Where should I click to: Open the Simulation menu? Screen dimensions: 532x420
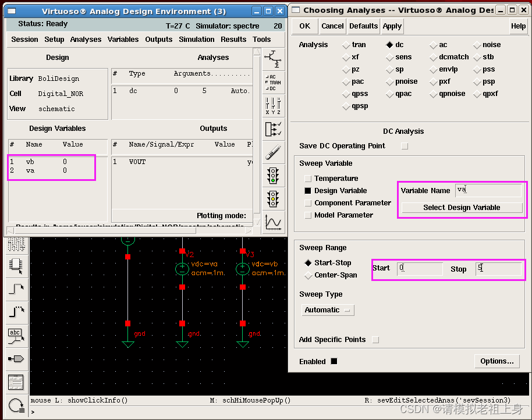197,40
